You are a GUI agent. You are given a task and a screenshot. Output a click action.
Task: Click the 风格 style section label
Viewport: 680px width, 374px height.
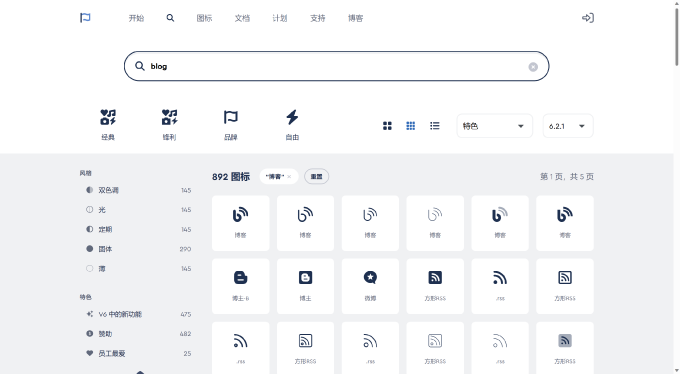85,173
